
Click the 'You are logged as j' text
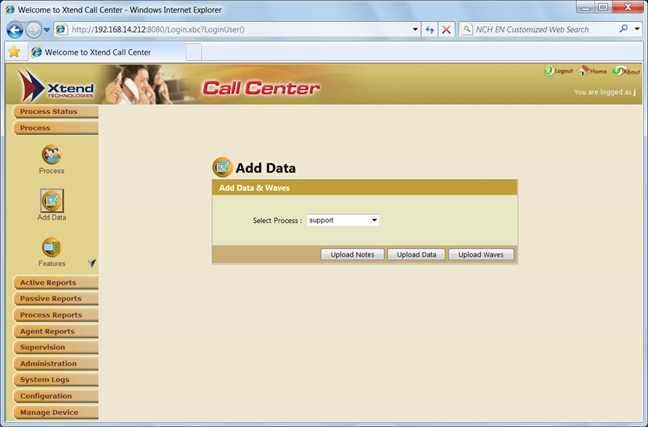click(605, 92)
